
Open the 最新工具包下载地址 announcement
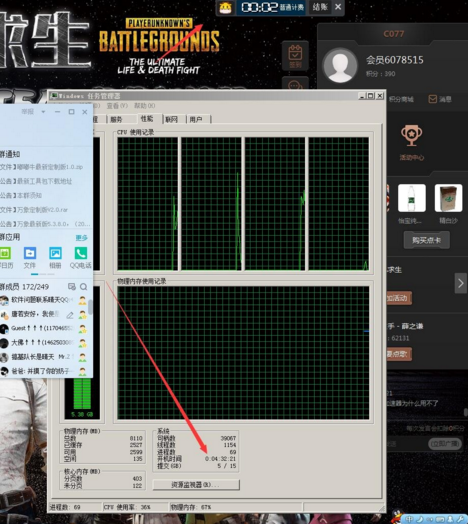[36, 181]
